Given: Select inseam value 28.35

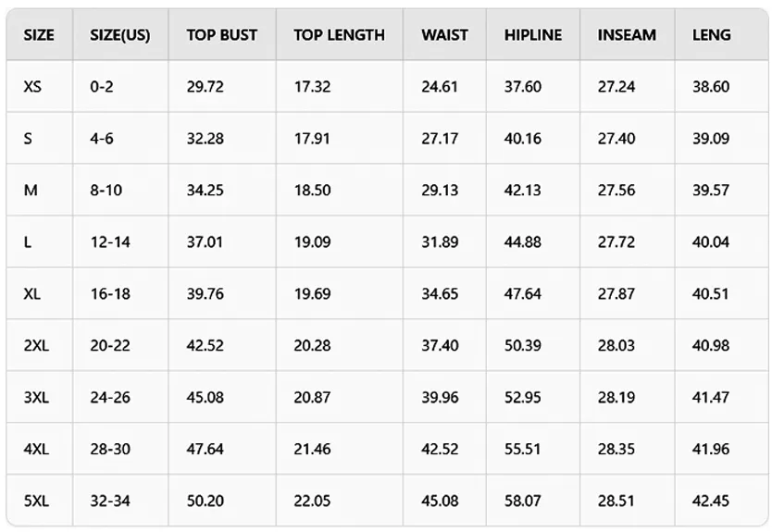Looking at the screenshot, I should click(x=616, y=450).
